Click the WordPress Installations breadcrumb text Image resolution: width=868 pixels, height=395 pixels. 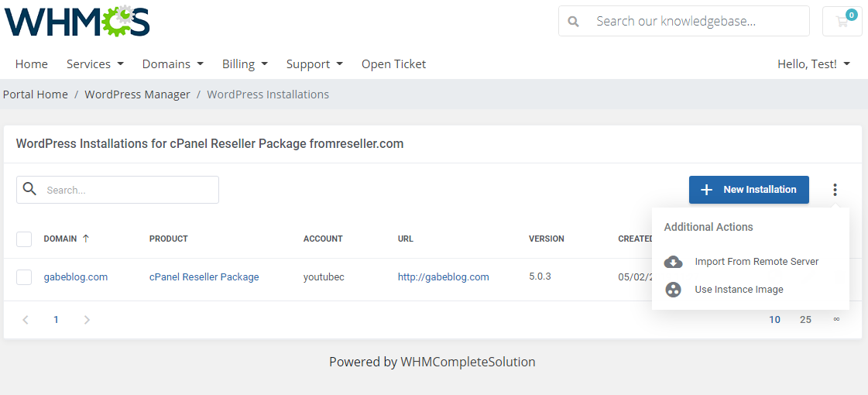click(x=268, y=94)
